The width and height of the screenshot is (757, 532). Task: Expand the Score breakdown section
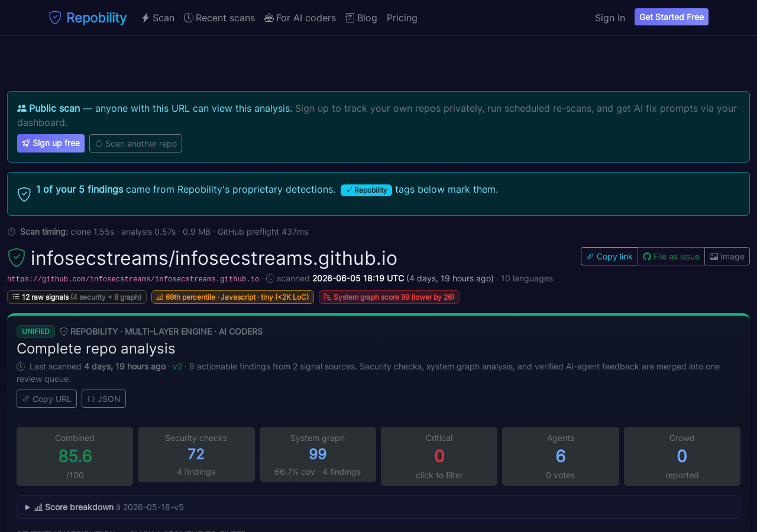tap(378, 507)
